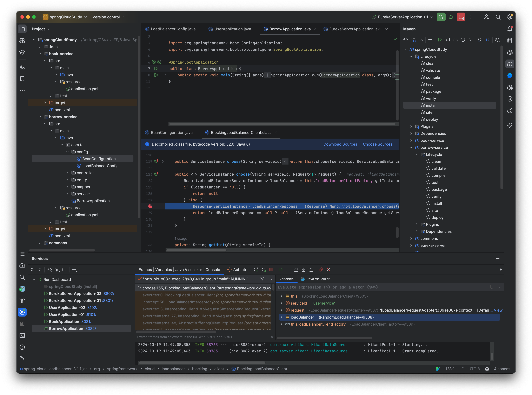Expand loadBalancer variable in Variables
Viewport: 532px width, 395px height.
pos(281,317)
